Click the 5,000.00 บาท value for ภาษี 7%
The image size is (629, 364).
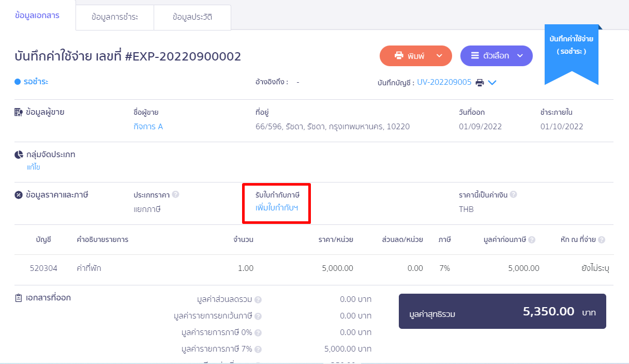point(348,349)
